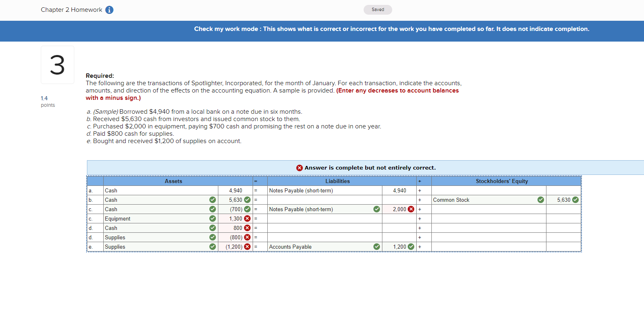Select the row e Supplies account cell
644x320 pixels.
pos(161,247)
